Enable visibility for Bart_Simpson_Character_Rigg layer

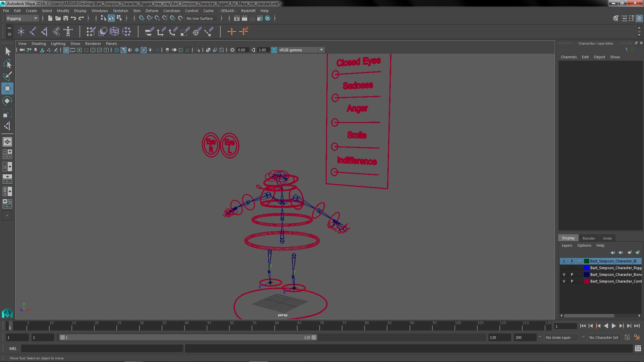pyautogui.click(x=564, y=268)
